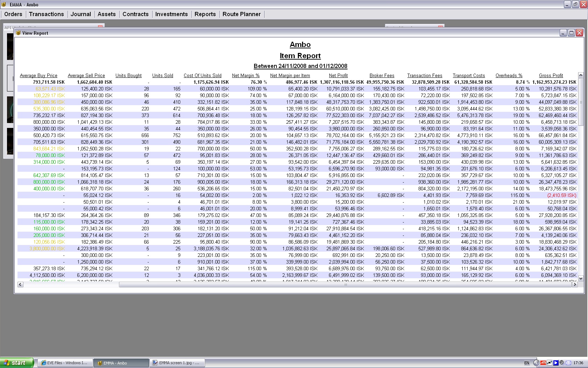Sort by Transport Costs column
The height and width of the screenshot is (368, 588).
pyautogui.click(x=469, y=75)
